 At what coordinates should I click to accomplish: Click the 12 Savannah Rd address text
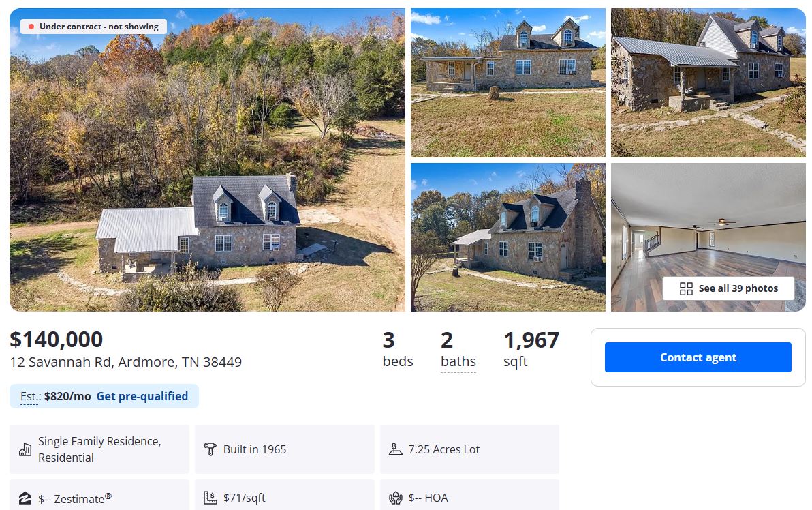(125, 362)
